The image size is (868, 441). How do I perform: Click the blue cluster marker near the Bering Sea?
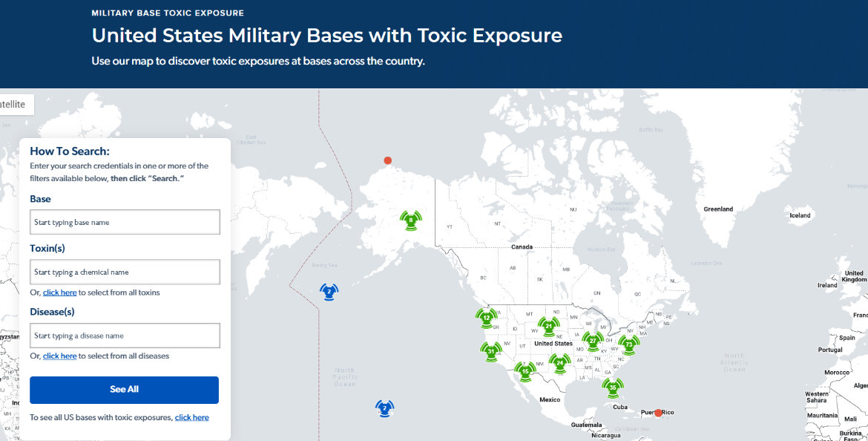coord(329,291)
